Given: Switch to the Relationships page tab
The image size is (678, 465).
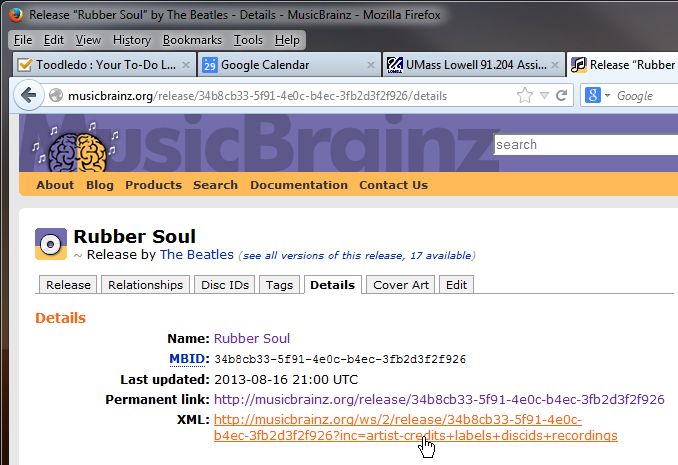Looking at the screenshot, I should coord(145,285).
